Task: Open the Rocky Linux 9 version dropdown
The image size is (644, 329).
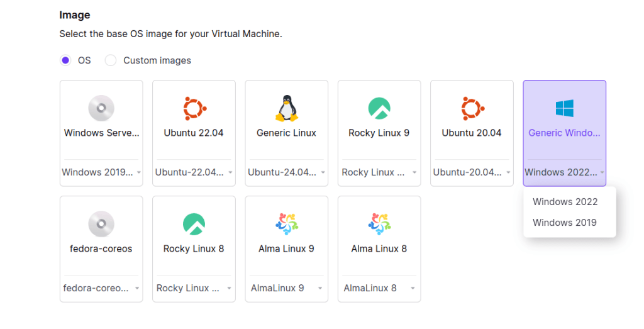Action: 379,172
